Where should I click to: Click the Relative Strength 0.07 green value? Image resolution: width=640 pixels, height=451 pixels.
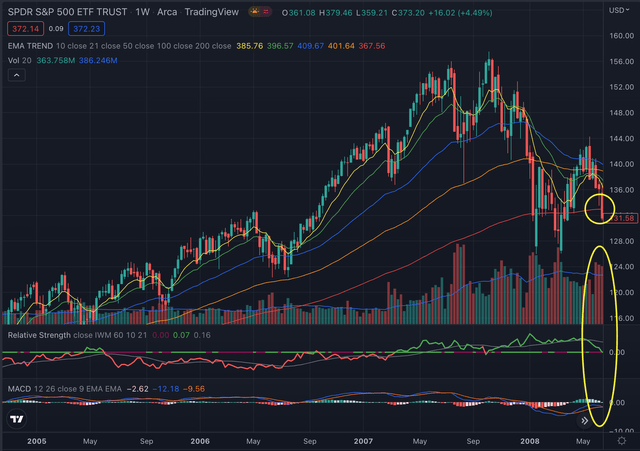[x=181, y=335]
